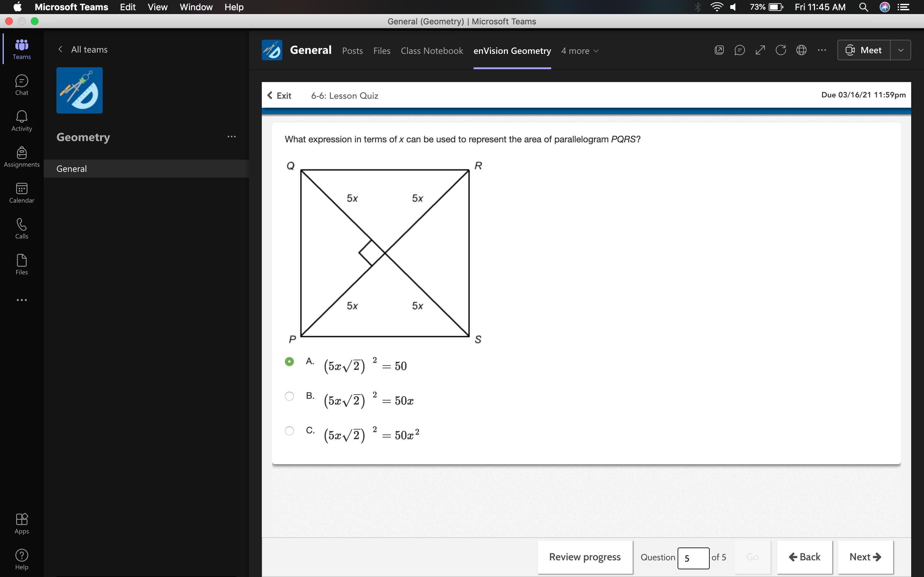Click the Next question button
The image size is (924, 577).
point(865,557)
